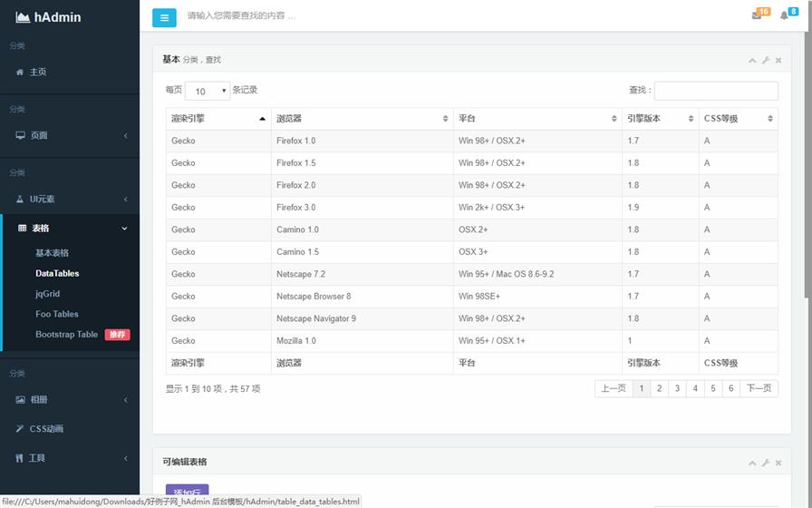Close the 可编辑表格 panel with X icon
Image resolution: width=812 pixels, height=508 pixels.
point(778,463)
